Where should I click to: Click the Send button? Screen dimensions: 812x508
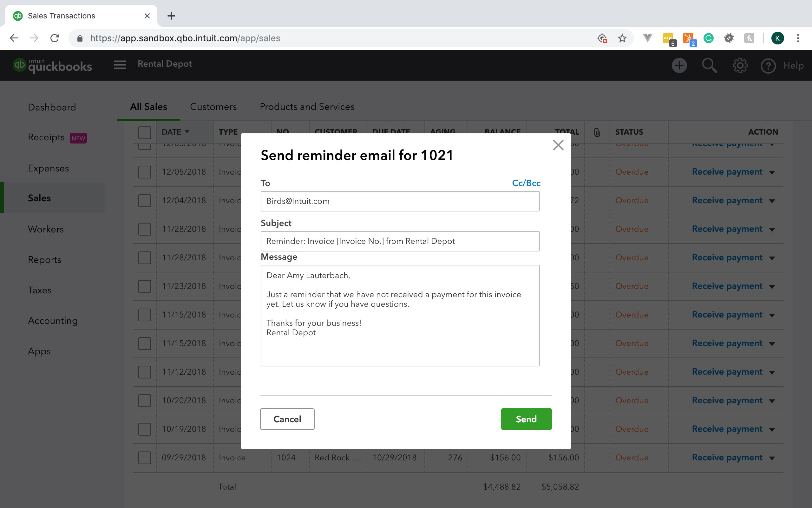point(526,419)
